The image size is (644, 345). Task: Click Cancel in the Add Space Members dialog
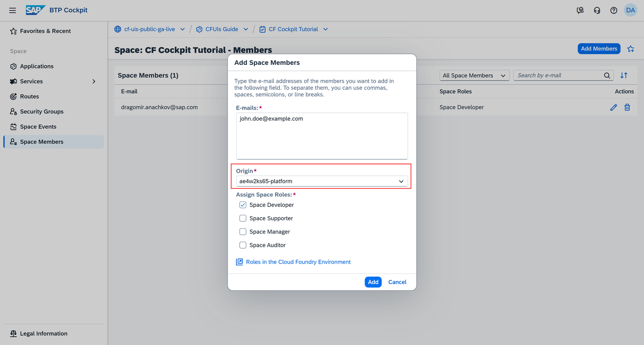point(397,282)
